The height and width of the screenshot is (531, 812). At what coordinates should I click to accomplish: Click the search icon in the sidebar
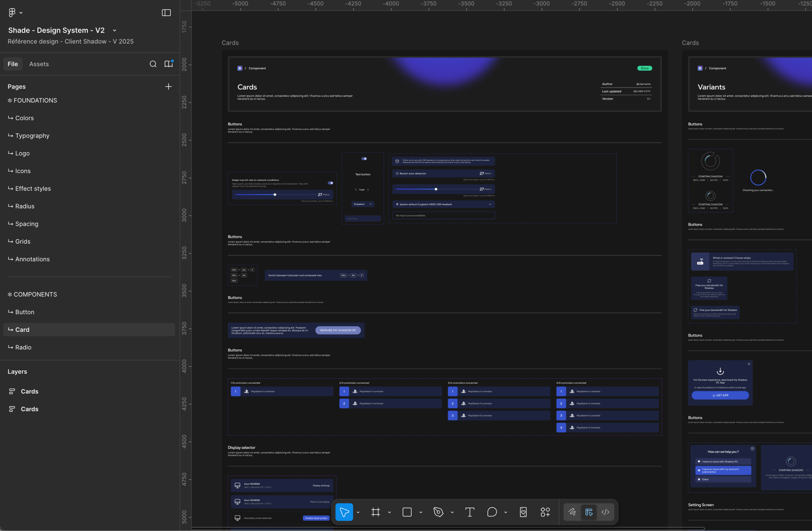coord(153,64)
